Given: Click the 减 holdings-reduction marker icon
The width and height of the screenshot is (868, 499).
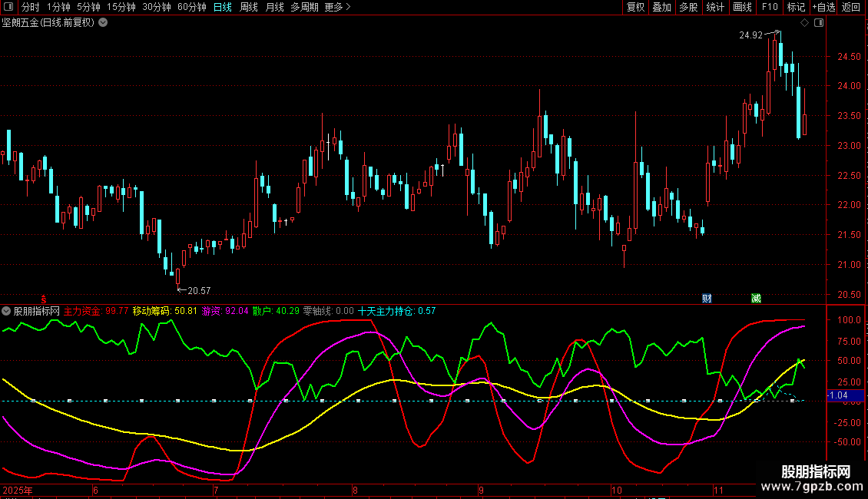Looking at the screenshot, I should 756,298.
